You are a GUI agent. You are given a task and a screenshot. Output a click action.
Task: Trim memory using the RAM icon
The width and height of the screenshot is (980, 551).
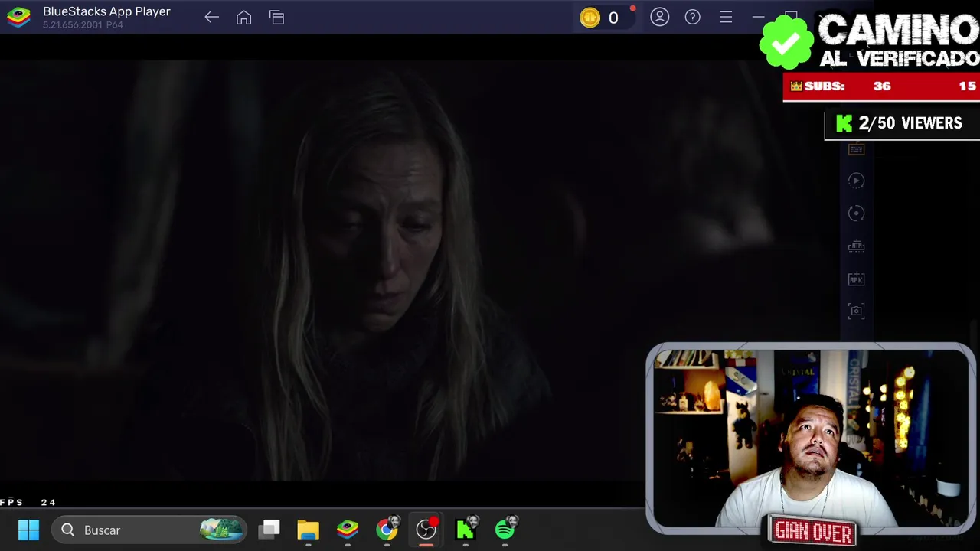tap(856, 246)
